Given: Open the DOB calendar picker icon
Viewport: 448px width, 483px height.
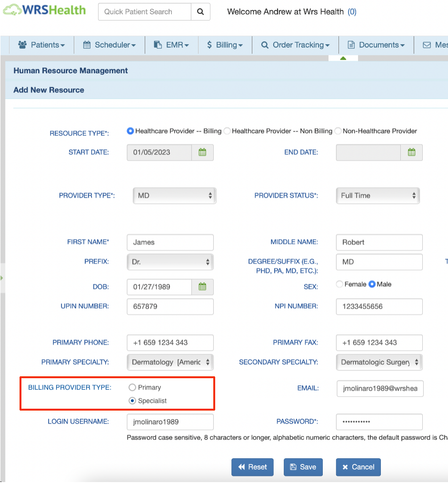Looking at the screenshot, I should (202, 287).
